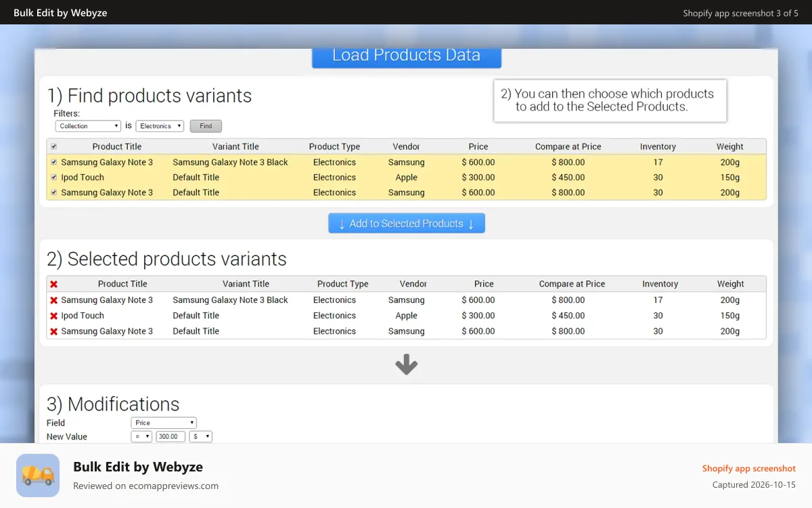Click Weight header in selected table

point(731,284)
